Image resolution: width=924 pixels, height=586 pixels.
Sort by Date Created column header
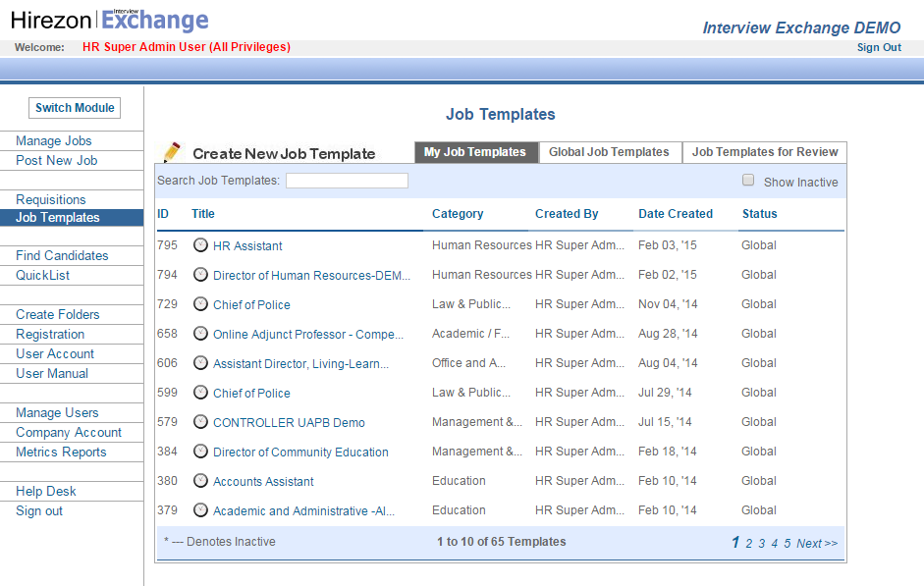pos(676,214)
